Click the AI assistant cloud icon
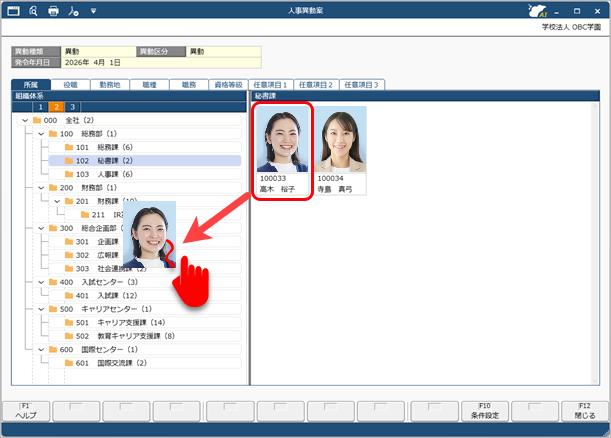611x438 pixels. coord(538,11)
